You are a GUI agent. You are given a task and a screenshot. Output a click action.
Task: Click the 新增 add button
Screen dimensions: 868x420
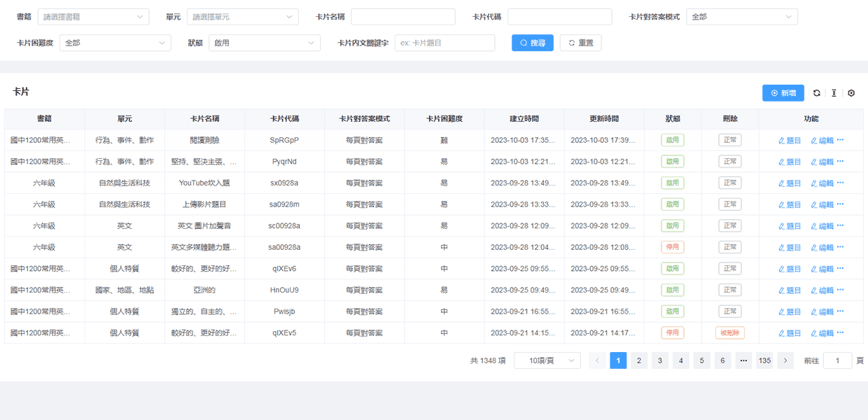pyautogui.click(x=783, y=93)
